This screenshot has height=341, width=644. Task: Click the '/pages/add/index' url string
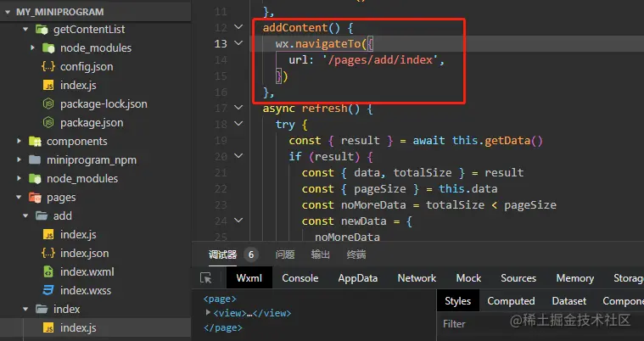(380, 60)
